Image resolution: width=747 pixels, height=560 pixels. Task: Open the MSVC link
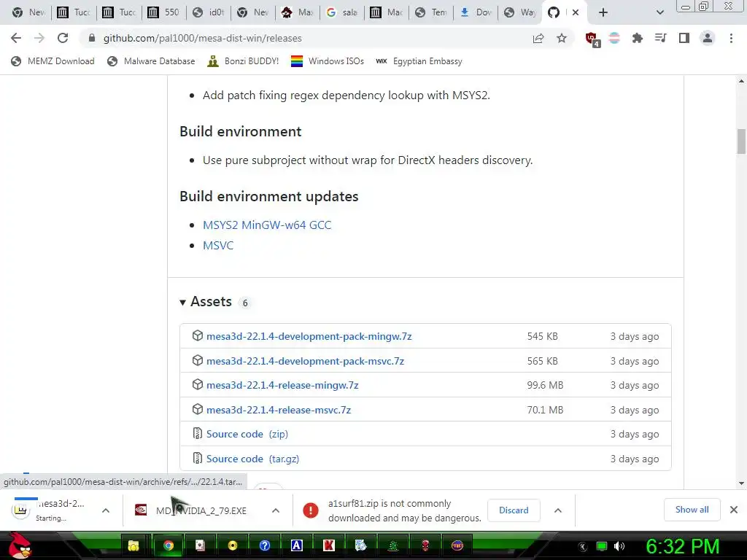tap(218, 245)
